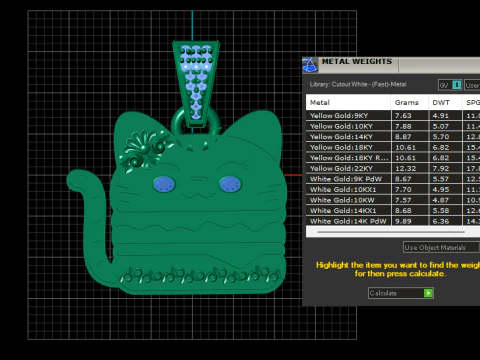Select the Yellow Gold:14KY row
Image resolution: width=480 pixels, height=360 pixels.
(393, 137)
